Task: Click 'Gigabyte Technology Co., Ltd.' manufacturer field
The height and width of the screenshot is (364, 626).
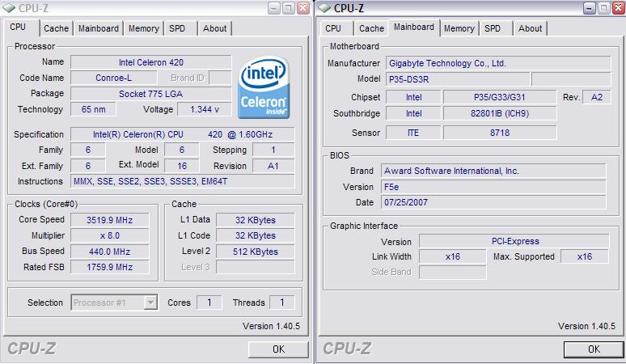Action: 498,63
